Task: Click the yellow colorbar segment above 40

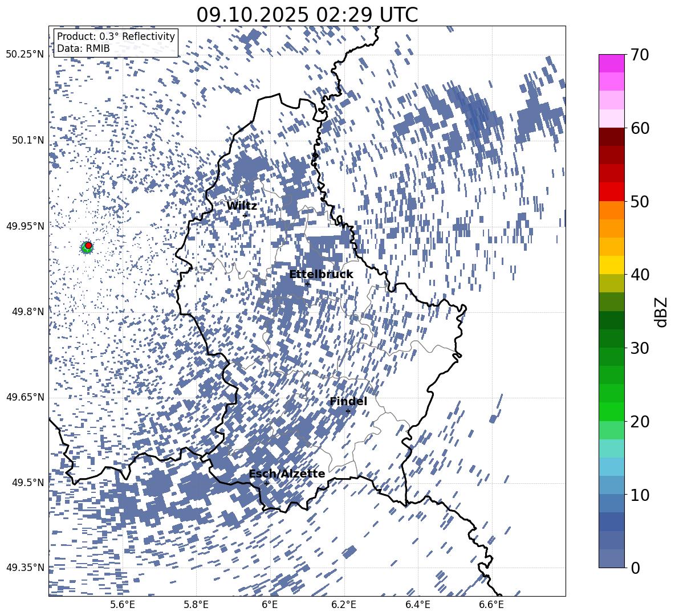Action: (611, 266)
